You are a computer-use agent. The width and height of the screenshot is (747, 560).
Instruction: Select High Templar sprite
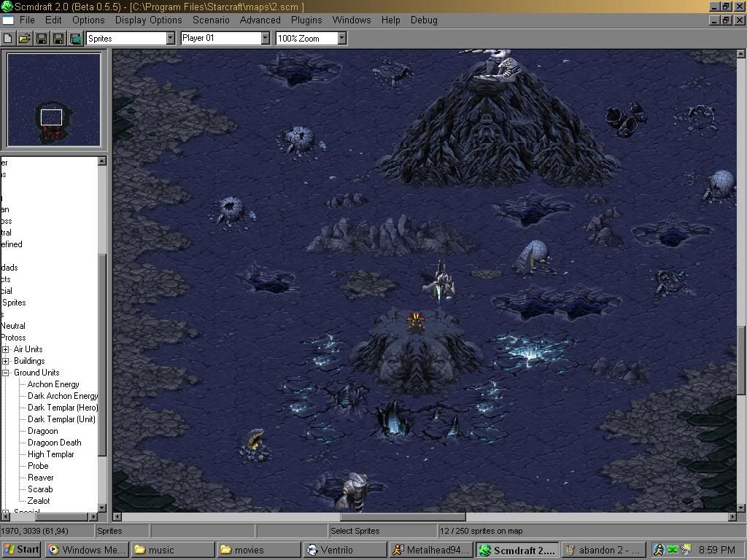click(x=51, y=454)
